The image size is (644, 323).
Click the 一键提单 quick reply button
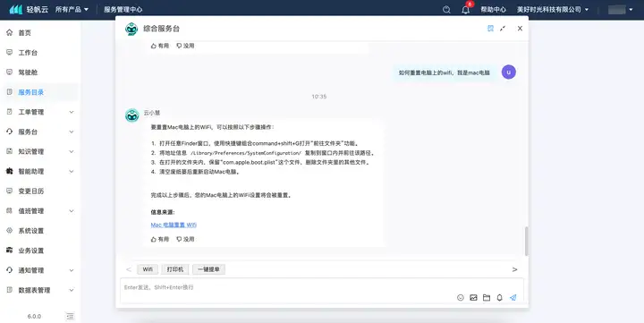point(208,269)
